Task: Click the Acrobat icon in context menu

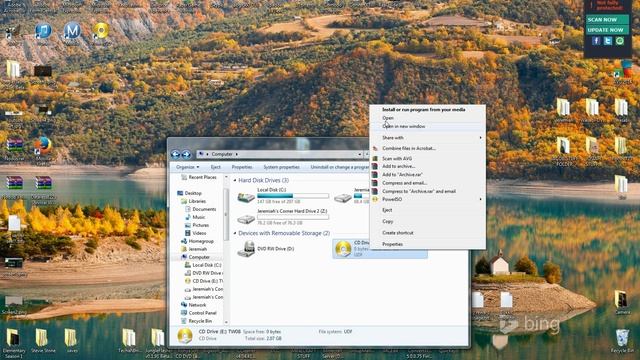Action: click(x=375, y=149)
